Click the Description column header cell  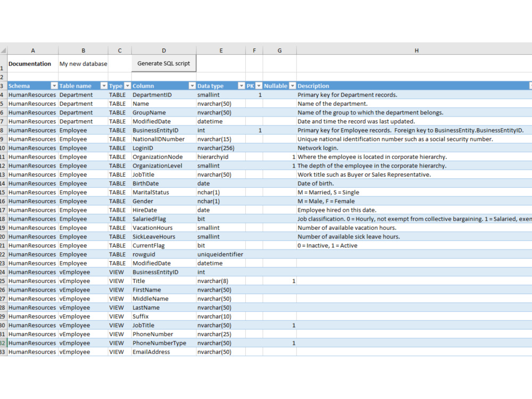click(x=414, y=86)
